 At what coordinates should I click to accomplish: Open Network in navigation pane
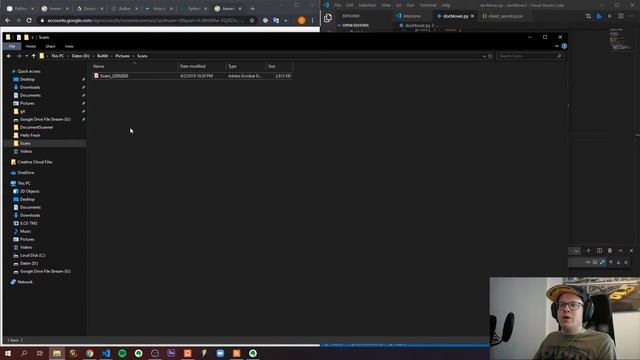point(24,282)
